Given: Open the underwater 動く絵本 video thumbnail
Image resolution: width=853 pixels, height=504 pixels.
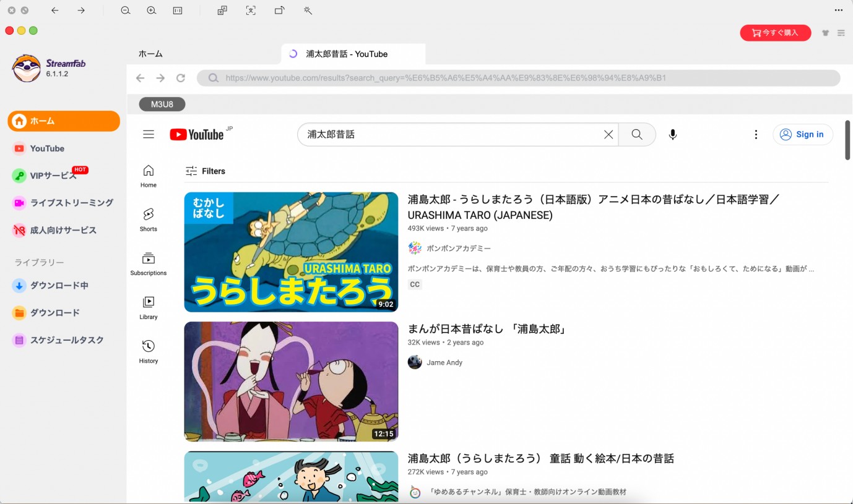Looking at the screenshot, I should click(x=291, y=477).
